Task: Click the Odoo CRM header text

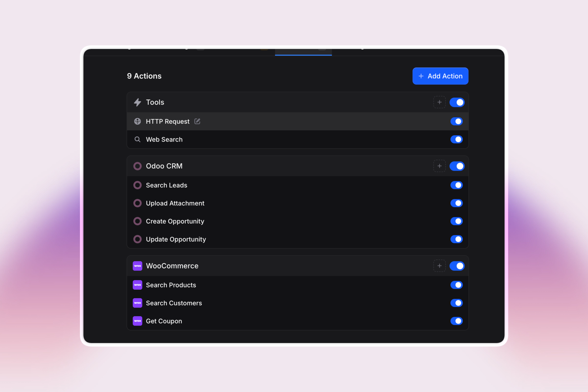Action: [164, 166]
